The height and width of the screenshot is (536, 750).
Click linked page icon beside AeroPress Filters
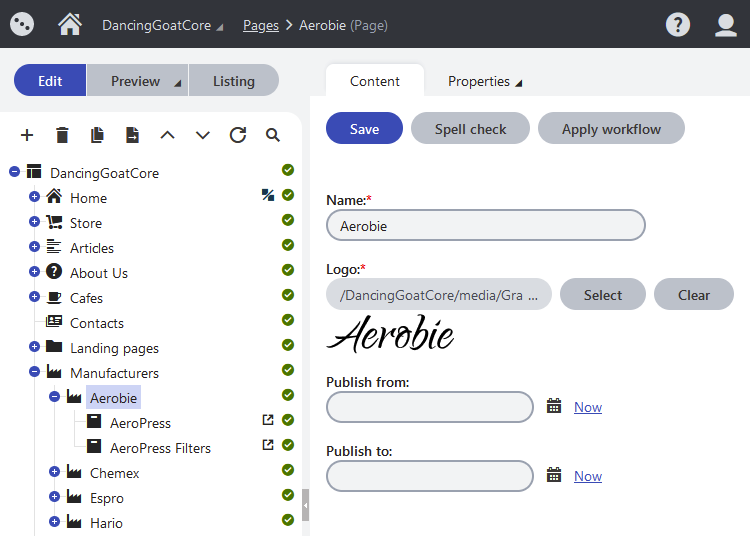268,445
